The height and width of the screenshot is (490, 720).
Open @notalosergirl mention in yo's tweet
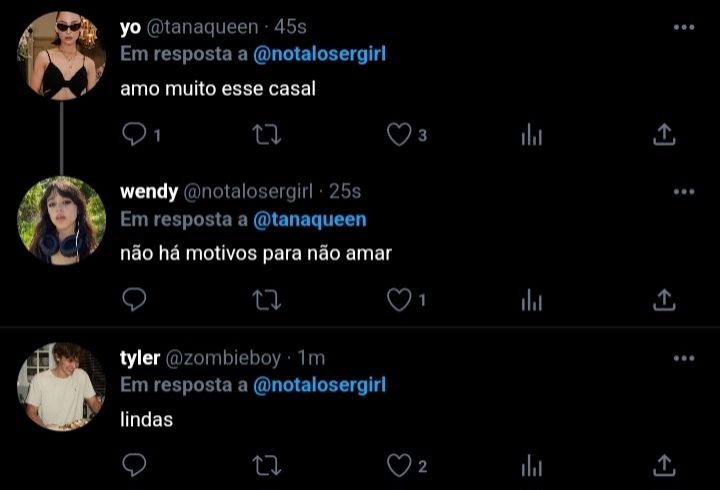click(x=320, y=54)
